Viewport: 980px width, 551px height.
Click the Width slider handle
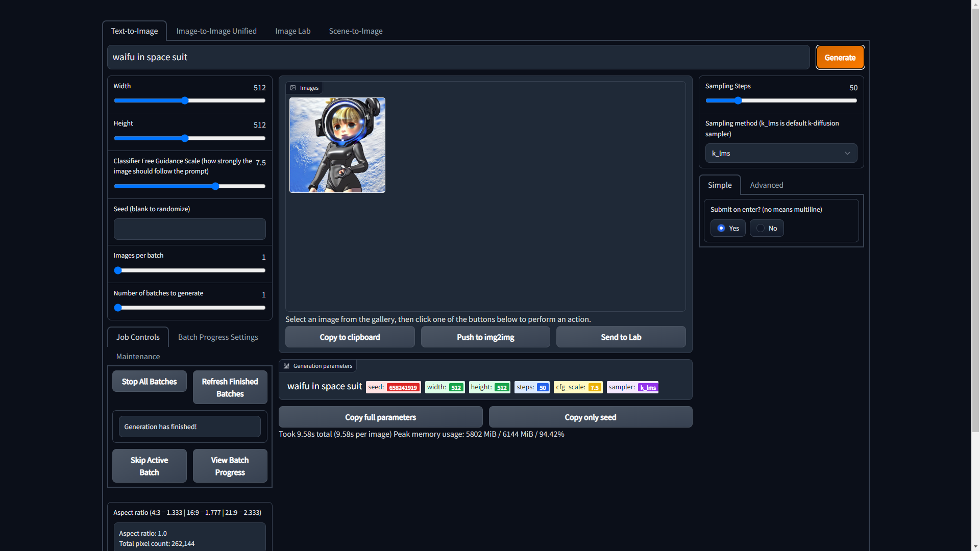point(185,101)
